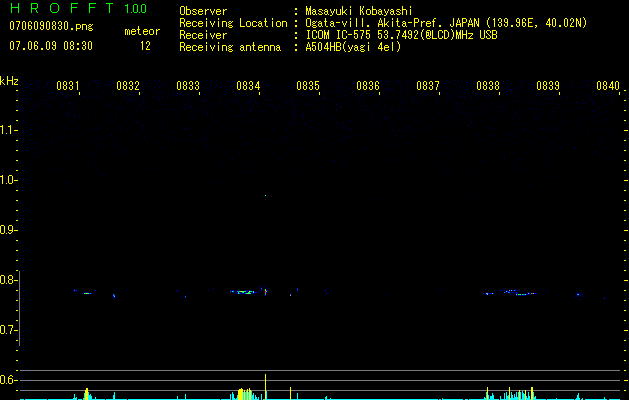Click the 1.1 kHz axis label
Screen dimensions: 629x400
point(7,130)
